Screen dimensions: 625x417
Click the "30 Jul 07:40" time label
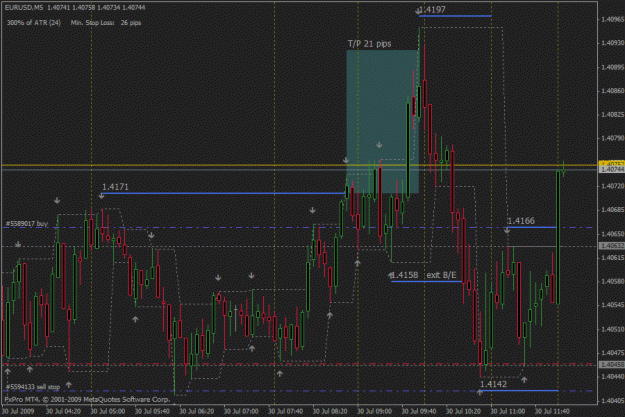[286, 411]
